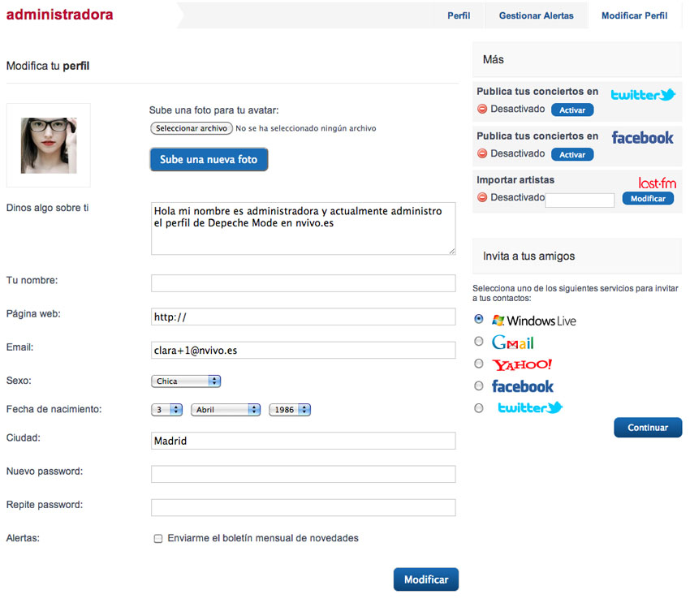690x616 pixels.
Task: Click the Windows Live logo
Action: point(534,321)
